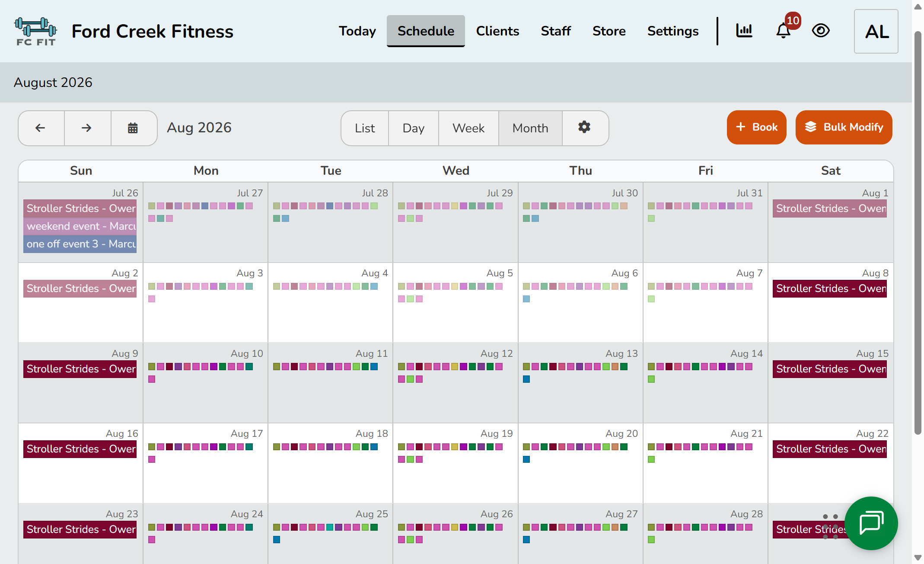Toggle the eye visibility icon in header
This screenshot has width=924, height=564.
(821, 31)
